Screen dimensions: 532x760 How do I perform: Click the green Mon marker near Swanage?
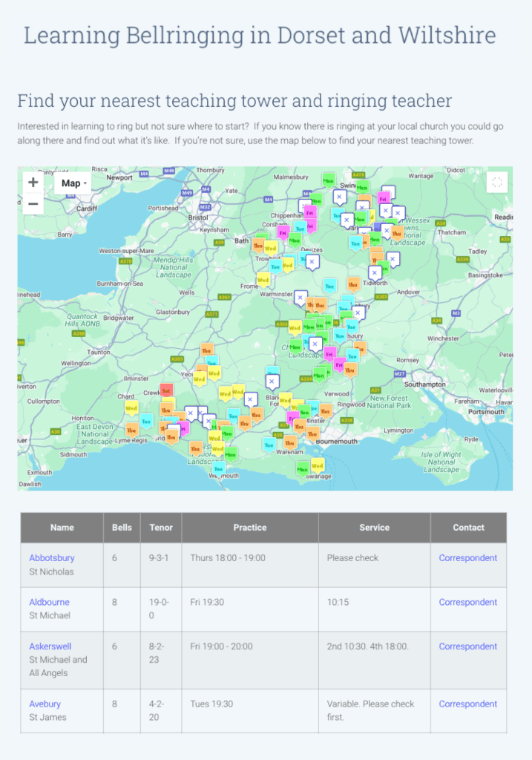(302, 468)
